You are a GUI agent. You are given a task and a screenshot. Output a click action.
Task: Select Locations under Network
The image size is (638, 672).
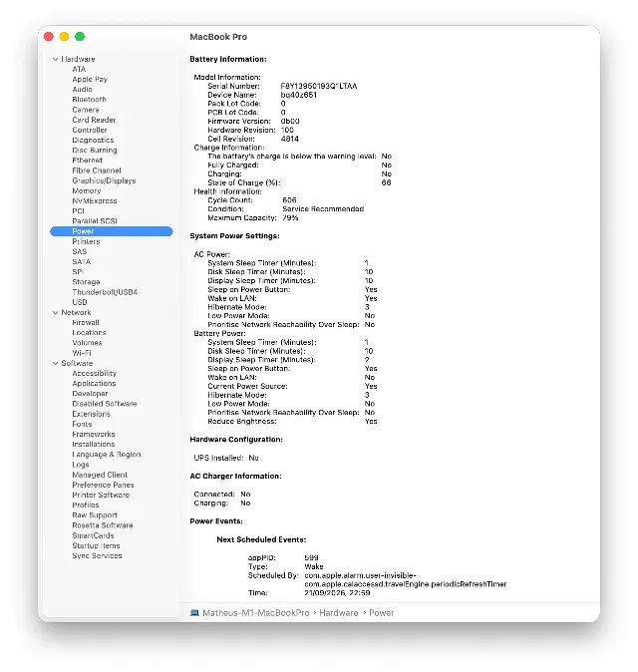coord(89,333)
